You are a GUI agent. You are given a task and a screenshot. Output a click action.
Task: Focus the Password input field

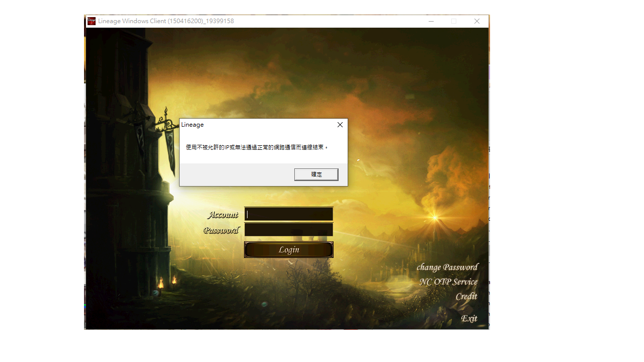coord(289,230)
